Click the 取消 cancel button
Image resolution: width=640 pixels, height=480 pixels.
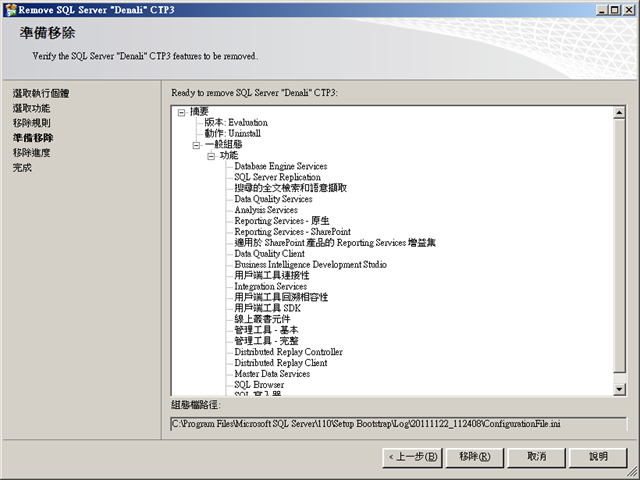click(x=536, y=457)
